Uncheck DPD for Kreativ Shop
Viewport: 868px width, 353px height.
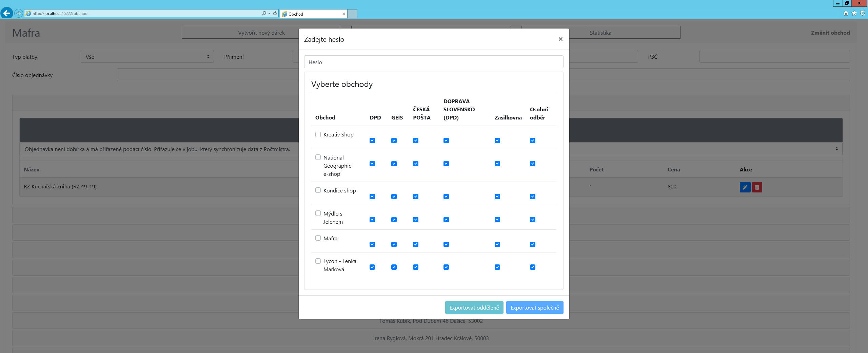[372, 141]
